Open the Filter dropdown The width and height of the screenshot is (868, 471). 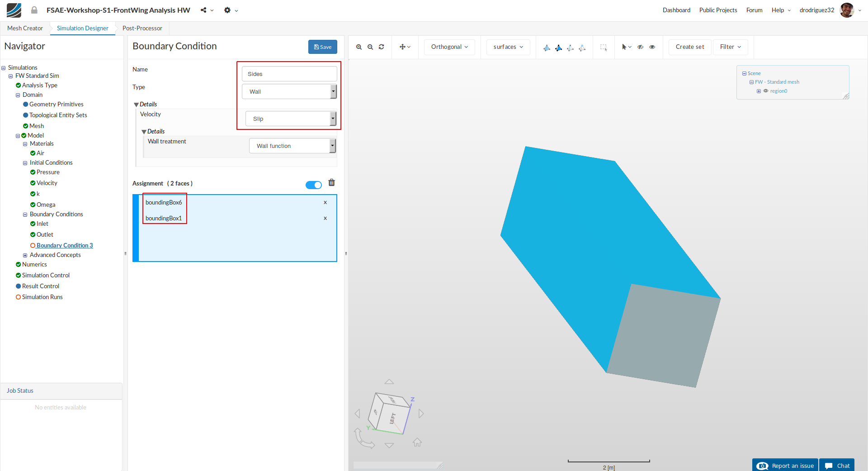point(731,47)
